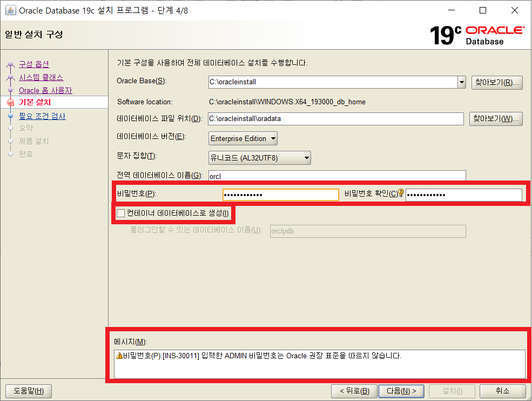Click the 일반 설치 구성 heading
Image resolution: width=532 pixels, height=401 pixels.
pos(34,34)
